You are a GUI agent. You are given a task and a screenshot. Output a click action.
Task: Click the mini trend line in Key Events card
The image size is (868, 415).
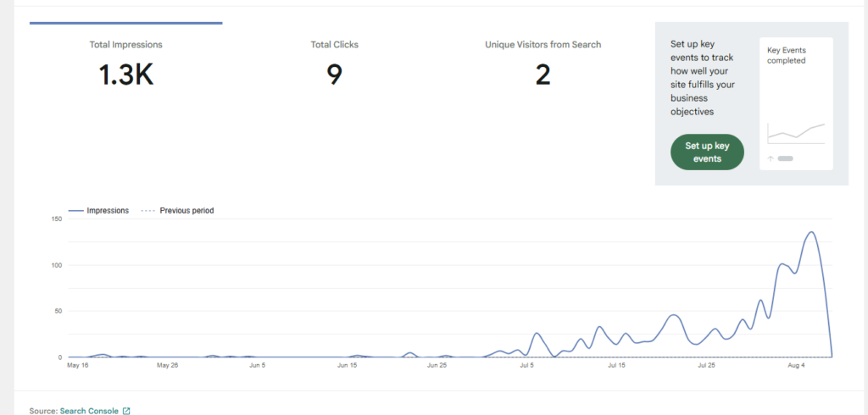tap(796, 131)
